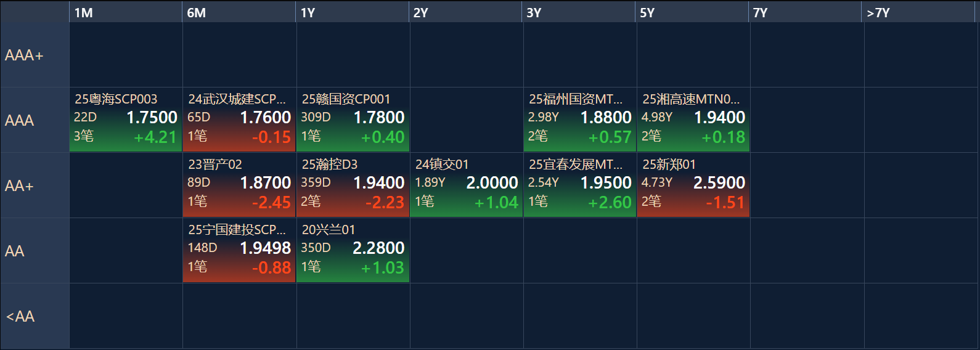Select the 25赣国资CP001 bond cell
980x350 pixels.
point(353,120)
